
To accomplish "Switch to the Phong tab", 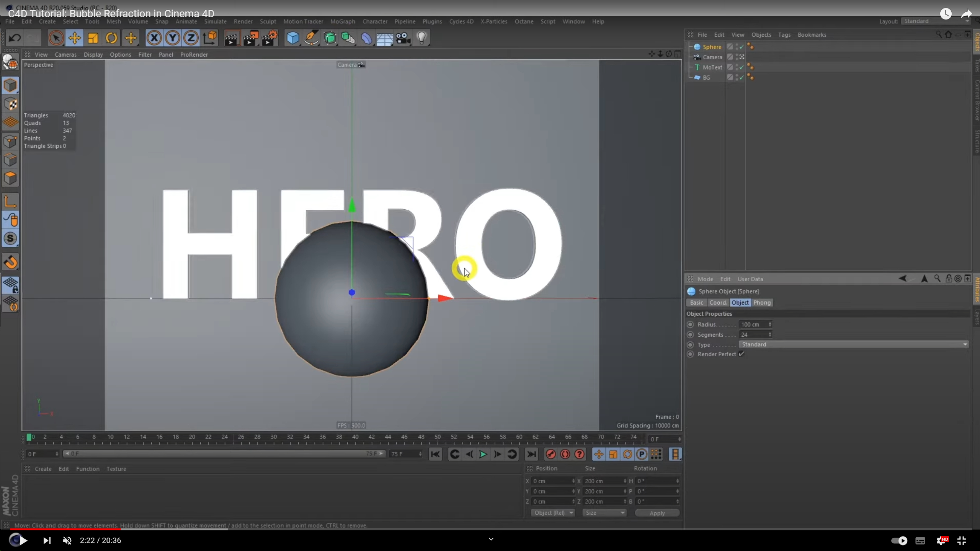I will point(762,303).
